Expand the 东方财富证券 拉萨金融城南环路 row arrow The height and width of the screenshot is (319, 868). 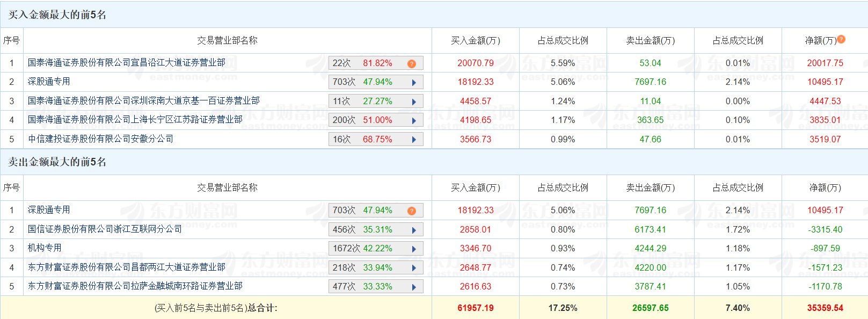[414, 287]
